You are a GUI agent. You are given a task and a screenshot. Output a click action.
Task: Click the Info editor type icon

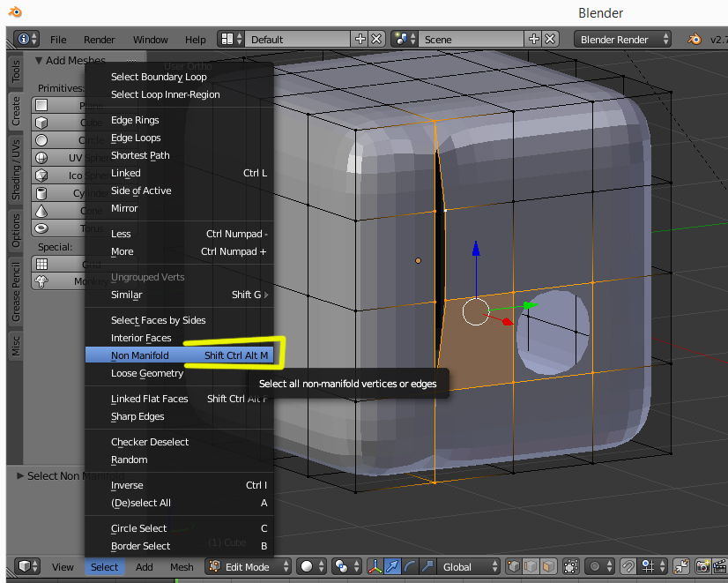[x=27, y=39]
